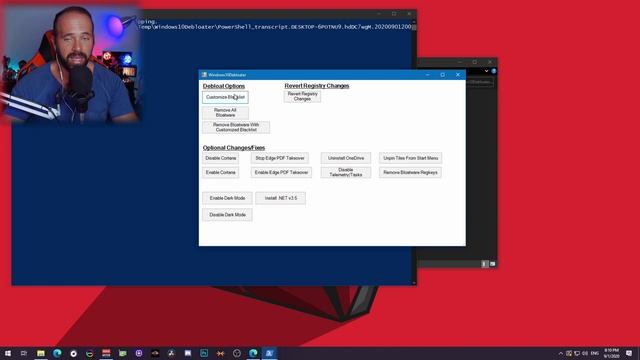Switch File Explorer to details view
This screenshot has height=360, width=640.
[484, 264]
